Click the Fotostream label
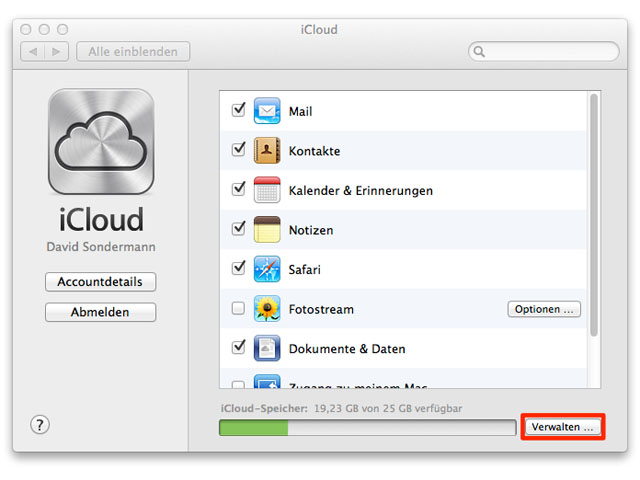Screen dimensions: 640x480 [x=321, y=309]
